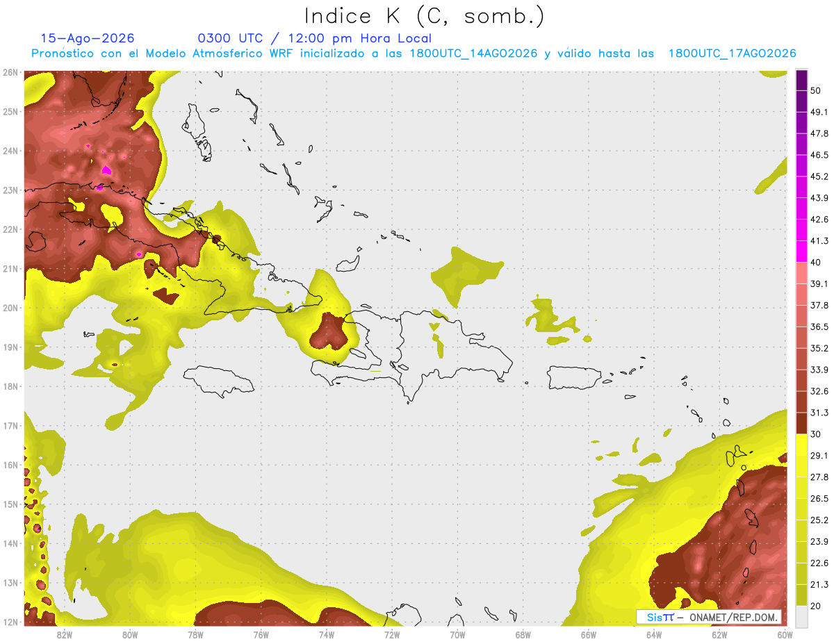Click the colorbar label "37.8"
This screenshot has height=644, width=834.
click(x=819, y=305)
